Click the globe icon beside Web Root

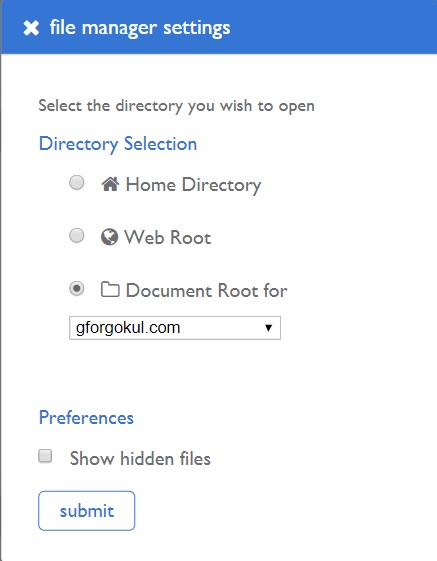[x=109, y=237]
